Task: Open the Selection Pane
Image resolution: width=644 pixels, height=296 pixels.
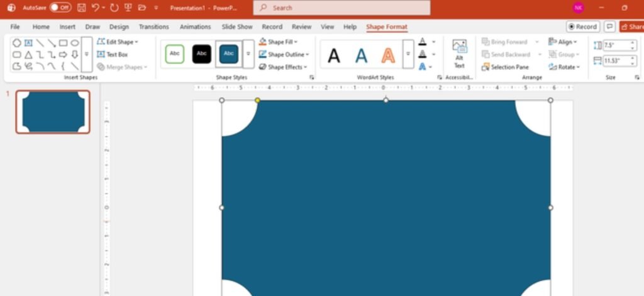Action: pos(505,67)
